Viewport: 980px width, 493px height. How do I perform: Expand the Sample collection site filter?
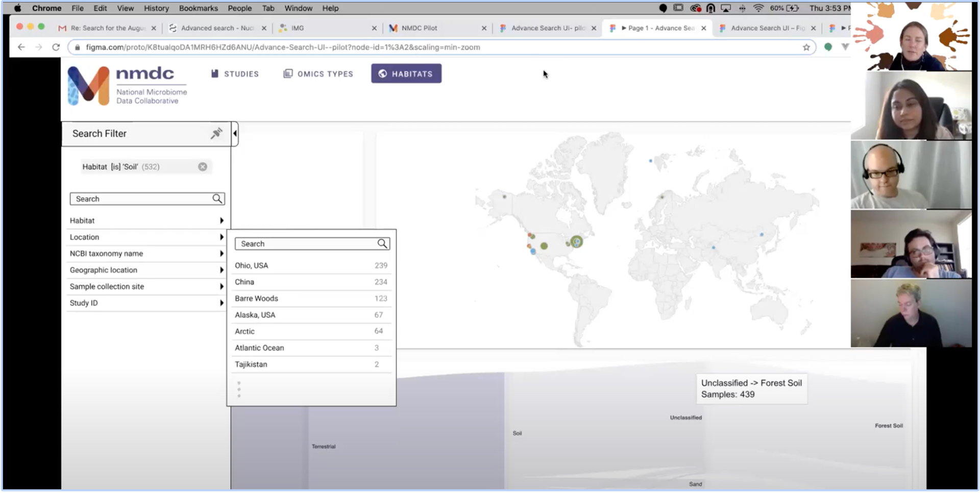[147, 286]
